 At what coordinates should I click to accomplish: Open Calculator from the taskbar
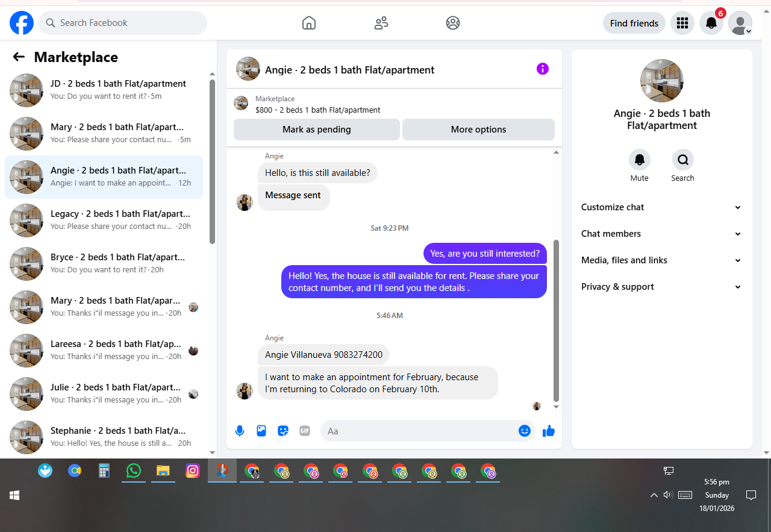[x=104, y=471]
